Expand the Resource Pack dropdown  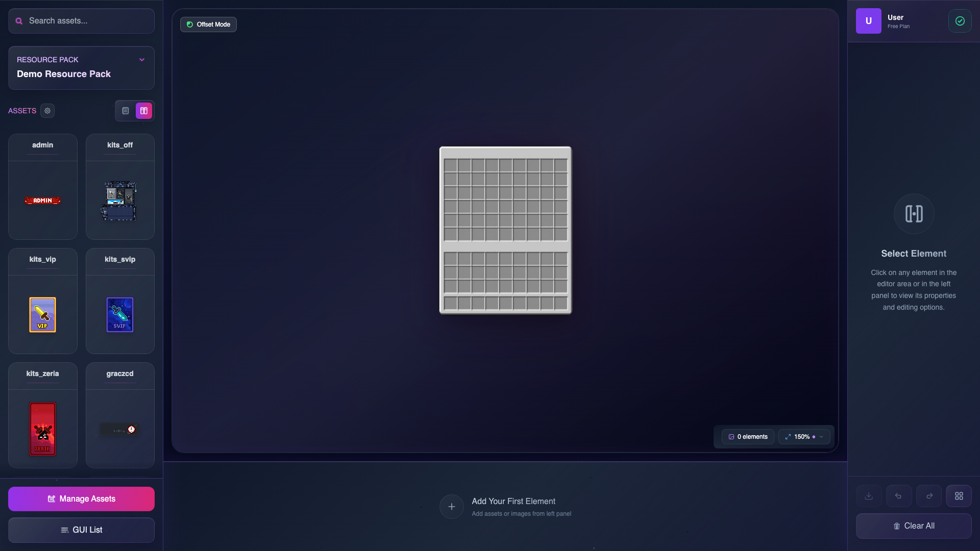(x=81, y=68)
